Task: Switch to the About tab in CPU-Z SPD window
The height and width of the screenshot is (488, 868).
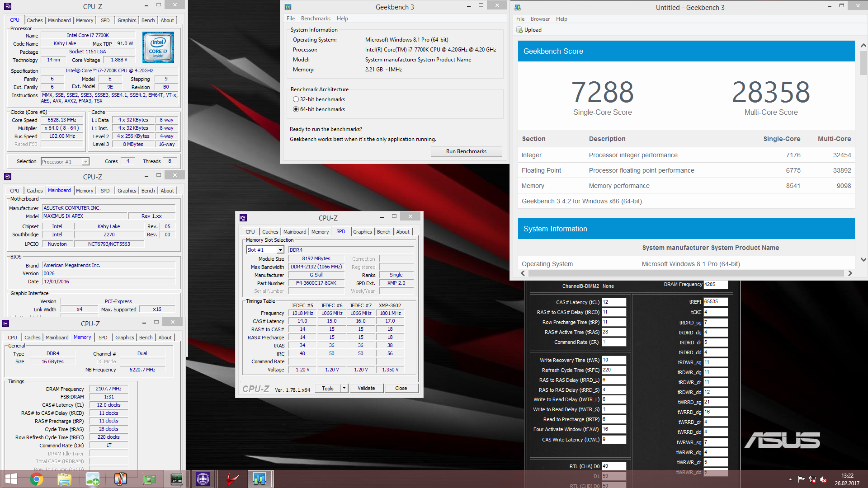Action: [x=403, y=232]
